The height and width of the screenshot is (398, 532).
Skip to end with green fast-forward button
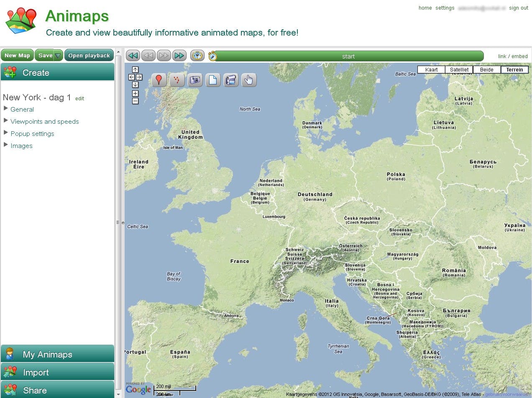tap(179, 56)
